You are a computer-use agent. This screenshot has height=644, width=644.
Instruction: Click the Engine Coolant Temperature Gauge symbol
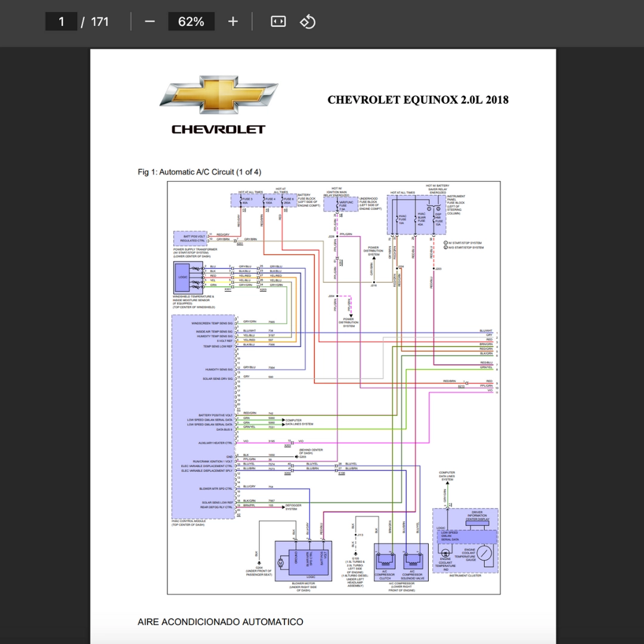[x=484, y=553]
